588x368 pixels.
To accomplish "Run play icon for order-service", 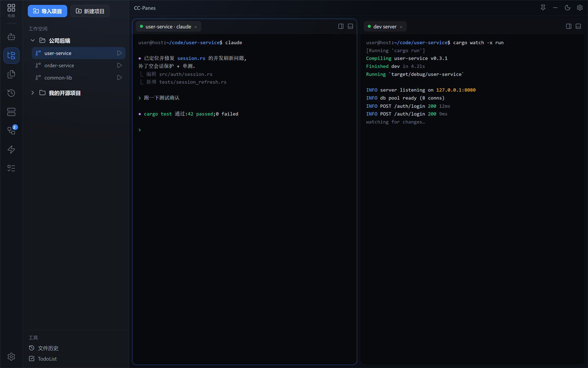I will click(x=119, y=65).
